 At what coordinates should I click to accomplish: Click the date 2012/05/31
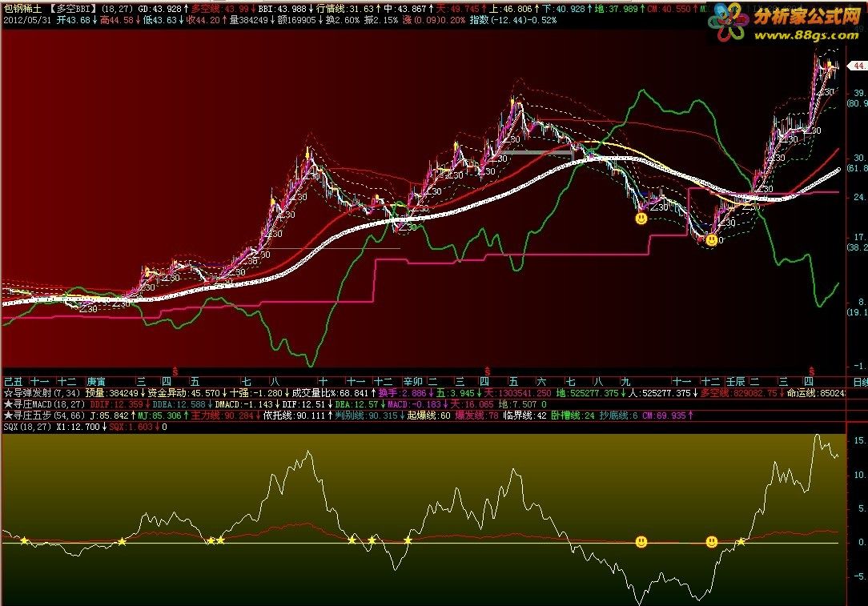[26, 20]
